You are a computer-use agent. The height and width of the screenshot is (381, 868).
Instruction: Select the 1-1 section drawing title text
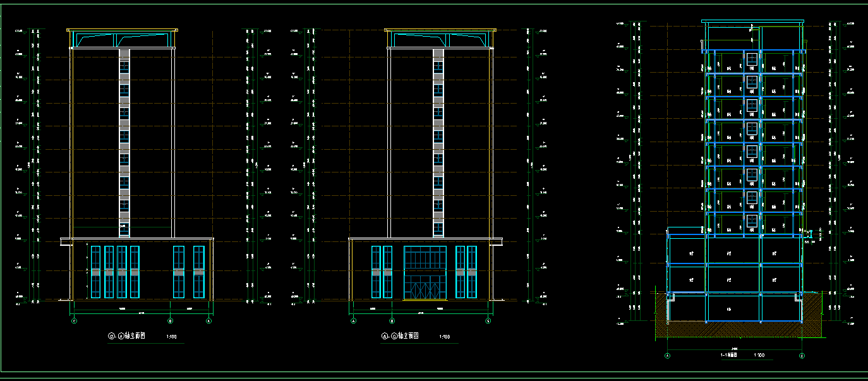coord(730,355)
